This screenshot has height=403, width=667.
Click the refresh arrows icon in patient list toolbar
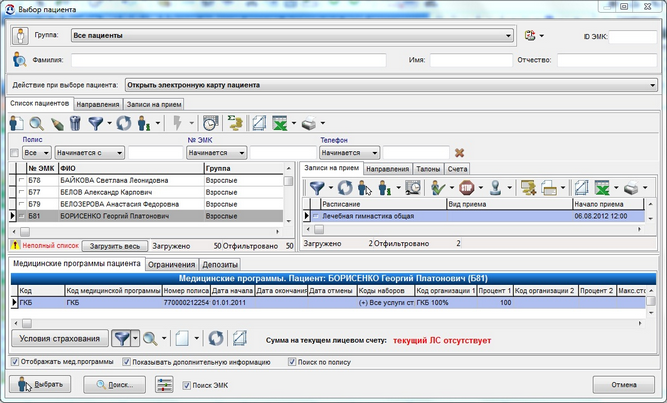(124, 123)
